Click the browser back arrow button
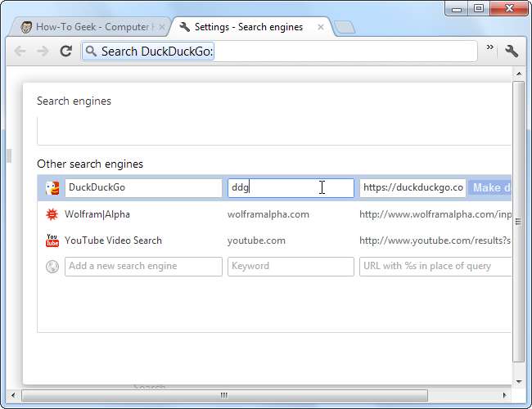532x409 pixels. [x=20, y=52]
